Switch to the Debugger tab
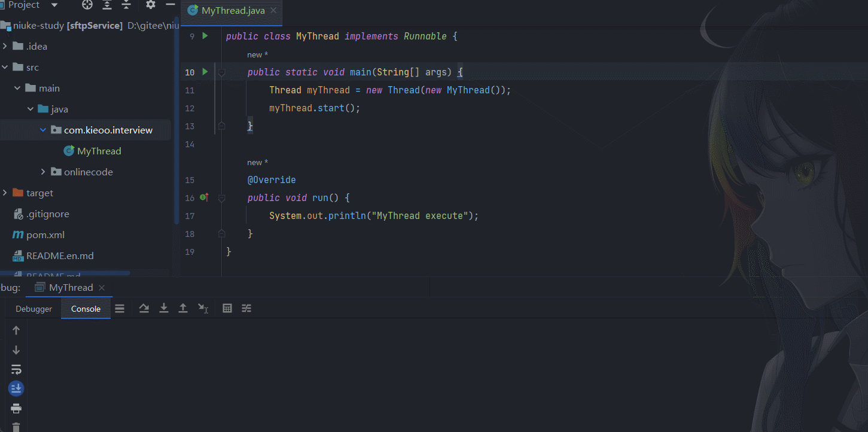Screen dimensions: 868x432 34,309
